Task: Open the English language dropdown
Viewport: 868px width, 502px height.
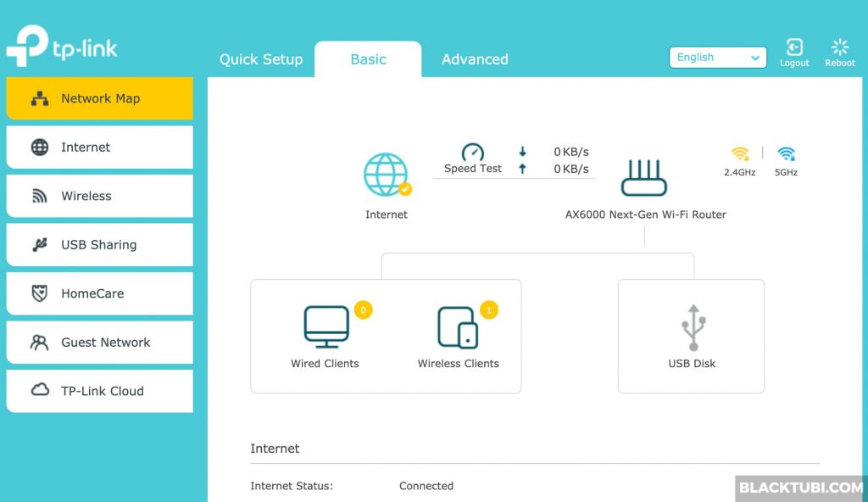Action: [x=717, y=58]
